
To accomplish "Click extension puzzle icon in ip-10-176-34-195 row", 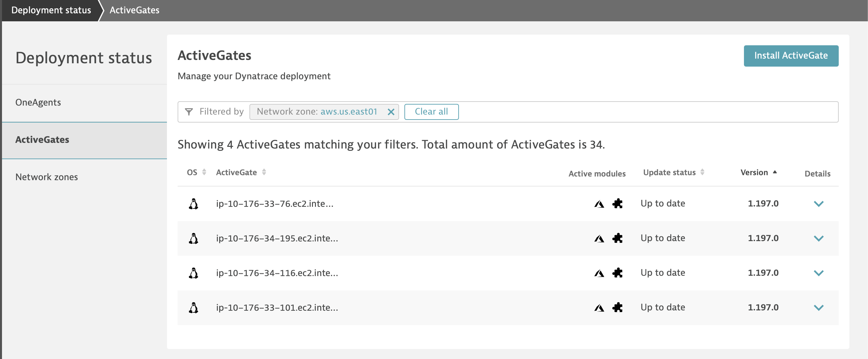I will click(617, 238).
